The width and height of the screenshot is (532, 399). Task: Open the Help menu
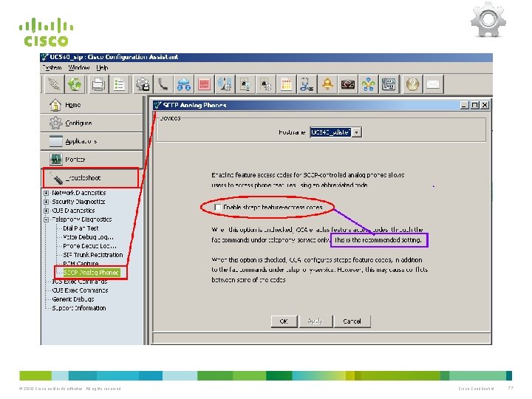coord(102,67)
